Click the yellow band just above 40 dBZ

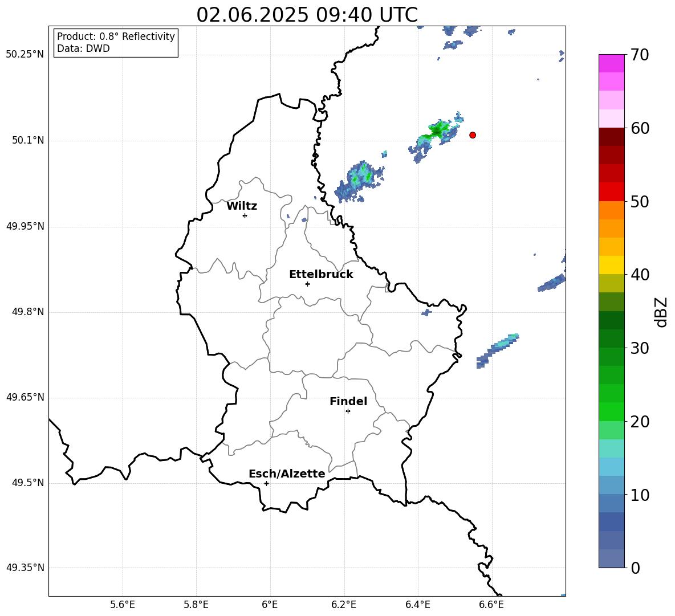[x=611, y=265]
